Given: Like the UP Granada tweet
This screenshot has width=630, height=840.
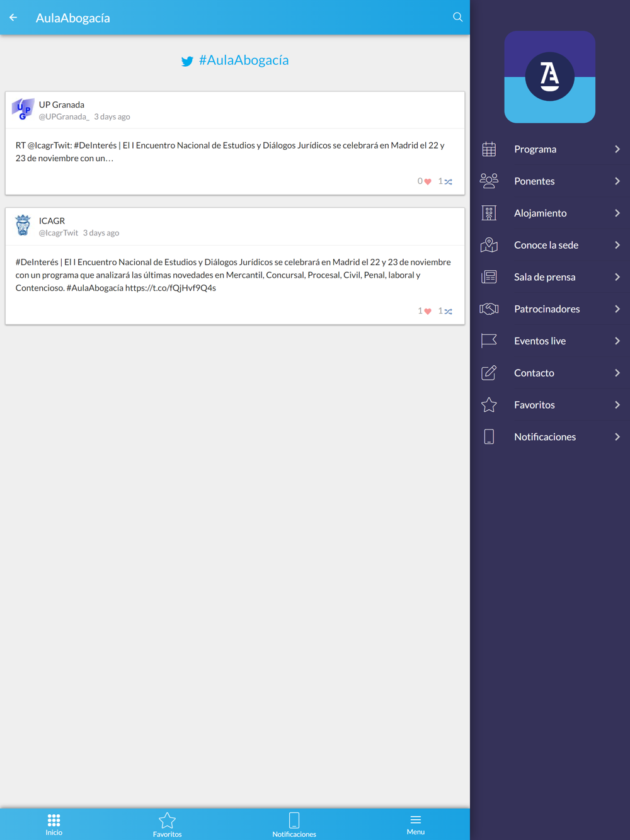Looking at the screenshot, I should tap(428, 181).
